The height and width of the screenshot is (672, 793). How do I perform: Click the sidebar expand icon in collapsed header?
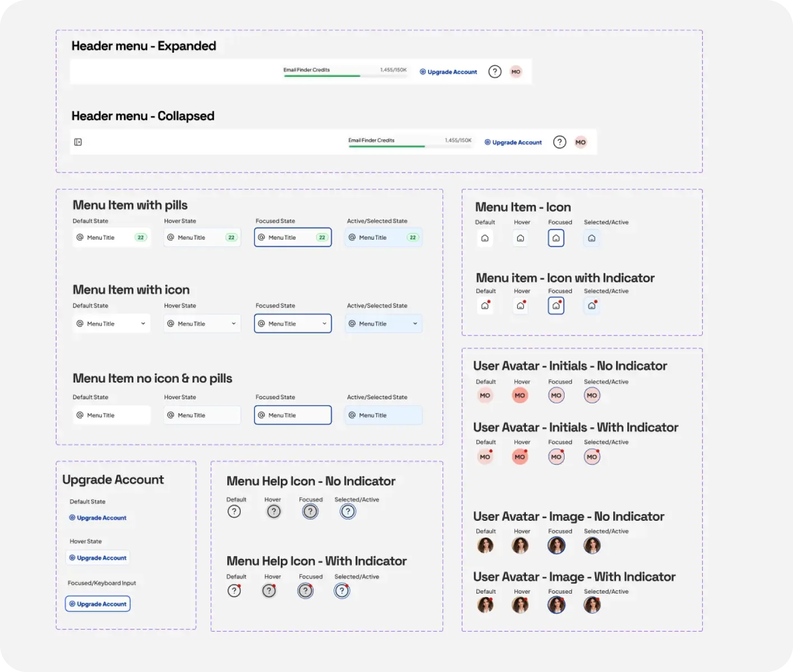pos(78,142)
